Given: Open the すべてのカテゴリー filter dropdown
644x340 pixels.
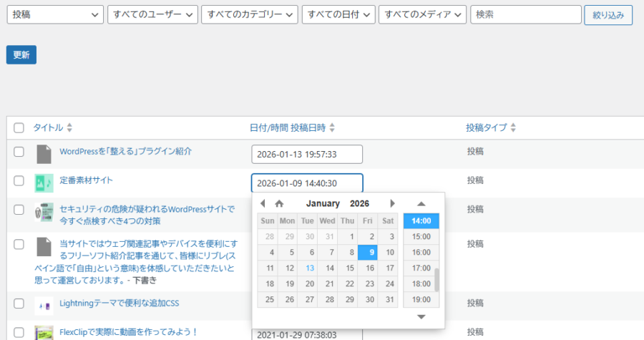Looking at the screenshot, I should pyautogui.click(x=250, y=15).
